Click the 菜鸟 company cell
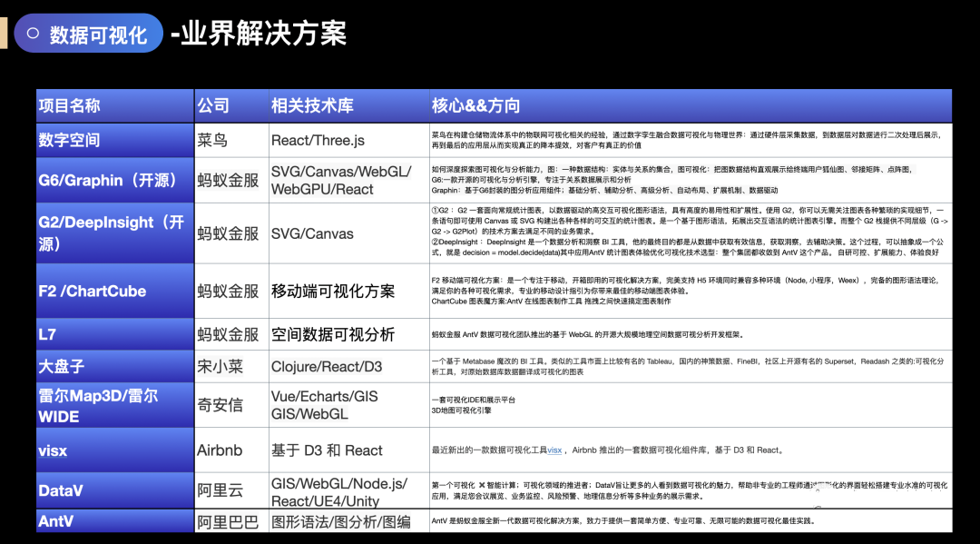This screenshot has width=980, height=544. click(x=231, y=140)
